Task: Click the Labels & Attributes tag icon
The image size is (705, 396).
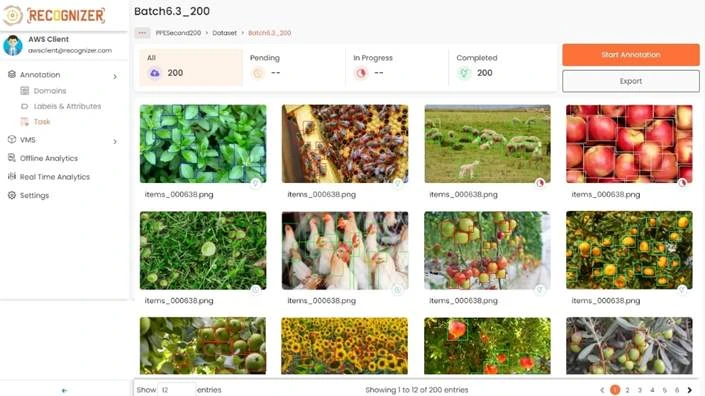Action: (25, 107)
